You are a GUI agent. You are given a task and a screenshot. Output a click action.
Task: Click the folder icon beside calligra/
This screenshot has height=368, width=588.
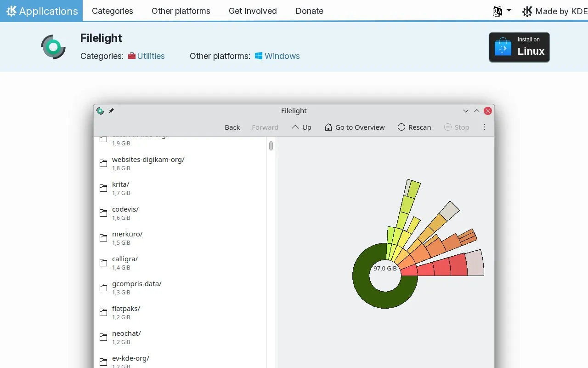coord(103,263)
